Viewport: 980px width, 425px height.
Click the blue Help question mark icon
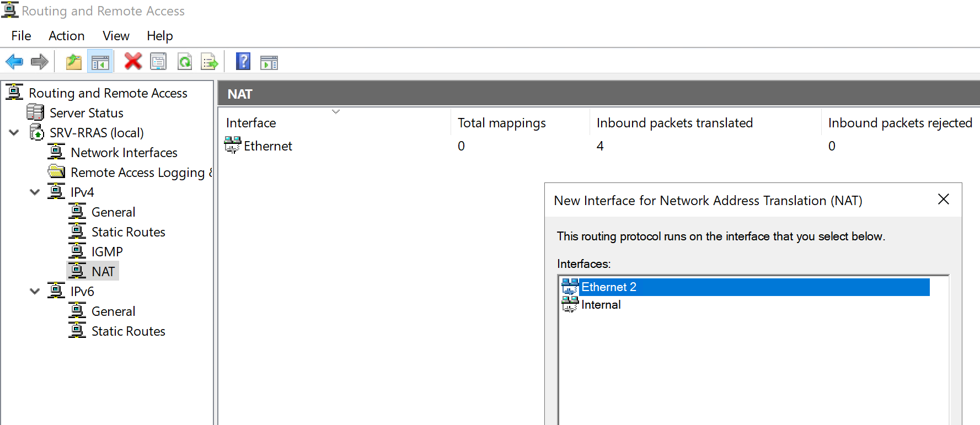243,62
